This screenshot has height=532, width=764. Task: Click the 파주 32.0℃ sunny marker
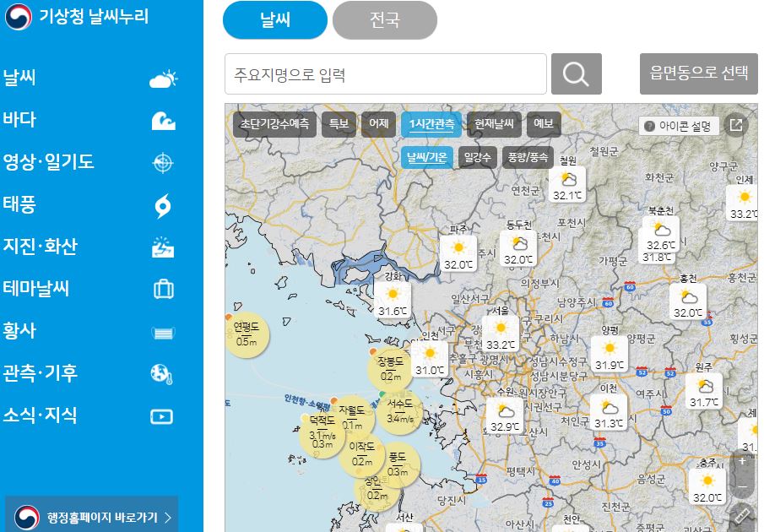[x=458, y=253]
